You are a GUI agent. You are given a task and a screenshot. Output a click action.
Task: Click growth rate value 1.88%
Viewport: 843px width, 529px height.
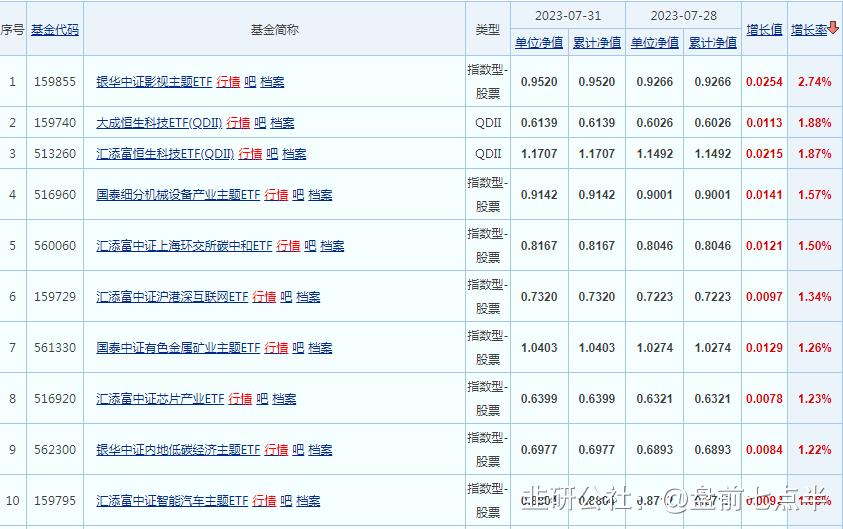[x=815, y=123]
